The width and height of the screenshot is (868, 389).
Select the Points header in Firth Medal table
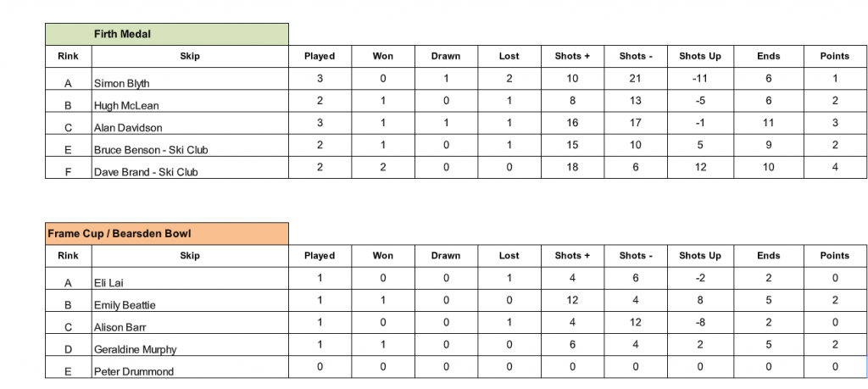(x=834, y=56)
